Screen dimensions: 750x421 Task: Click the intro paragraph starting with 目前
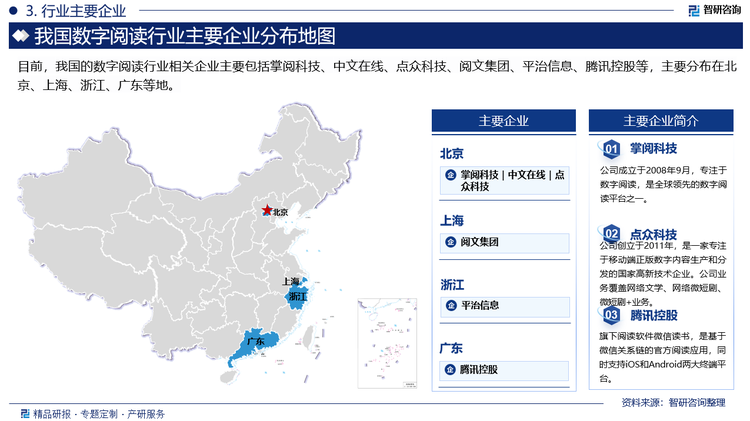[x=376, y=76]
